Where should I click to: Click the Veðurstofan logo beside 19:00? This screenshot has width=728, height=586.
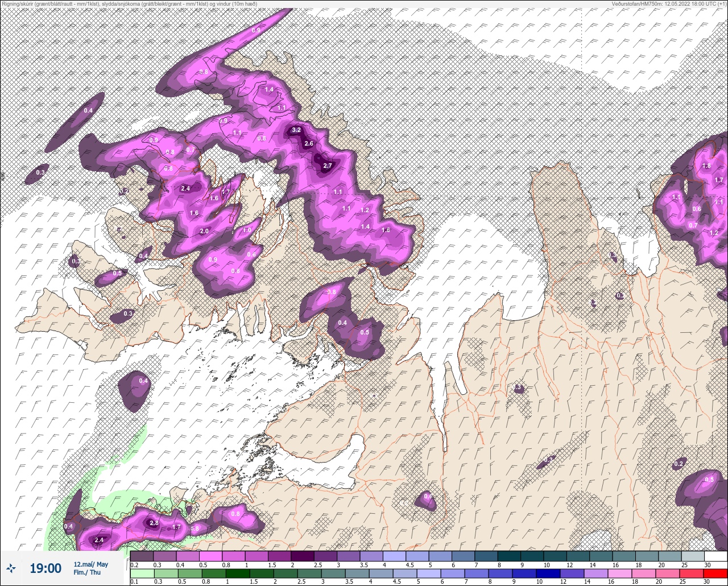click(11, 568)
